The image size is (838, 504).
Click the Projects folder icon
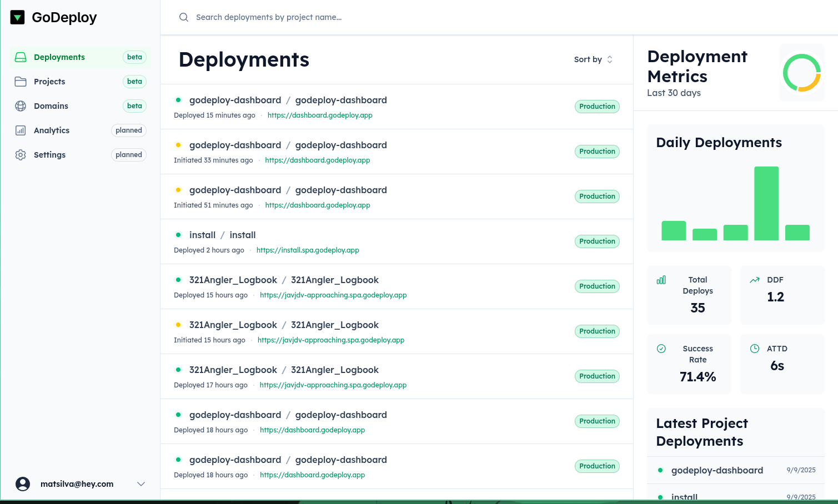click(x=21, y=82)
